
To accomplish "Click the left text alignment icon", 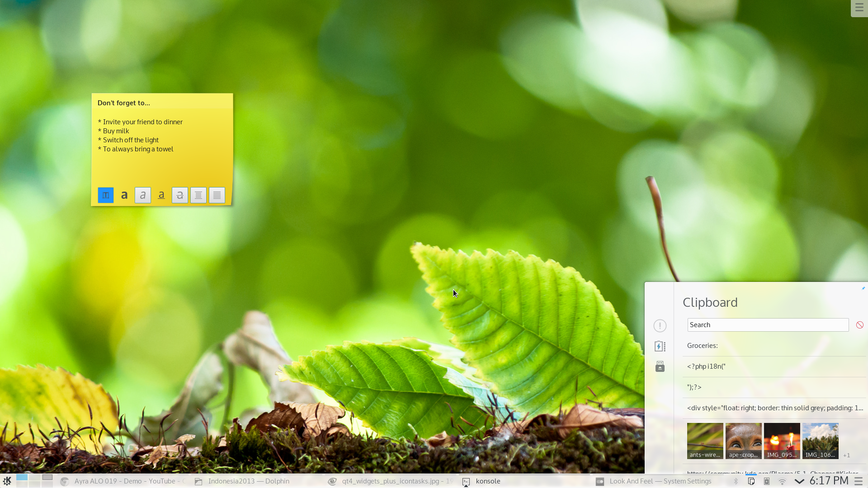I will [x=198, y=195].
